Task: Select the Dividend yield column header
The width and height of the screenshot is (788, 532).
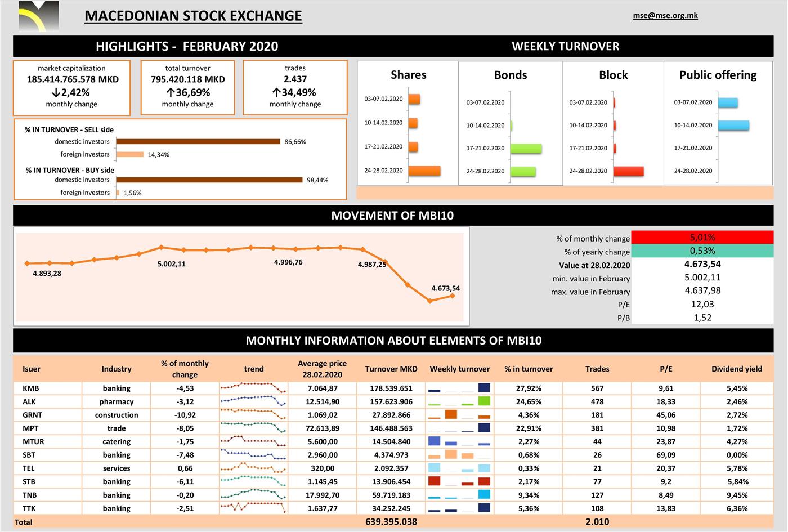Action: [736, 369]
